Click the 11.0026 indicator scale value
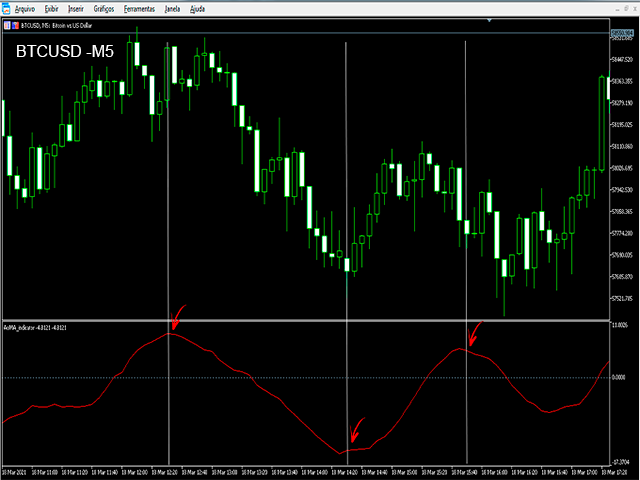 tap(620, 325)
